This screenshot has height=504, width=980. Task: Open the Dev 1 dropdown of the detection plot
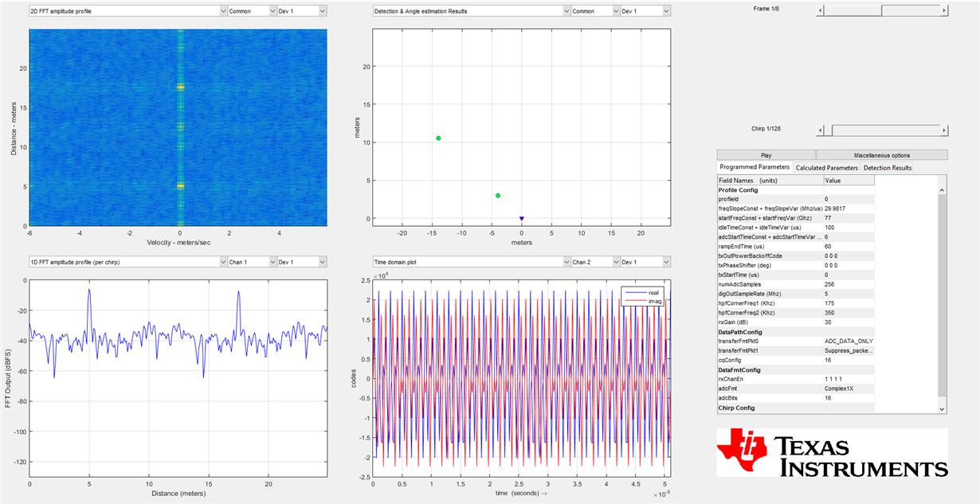645,11
